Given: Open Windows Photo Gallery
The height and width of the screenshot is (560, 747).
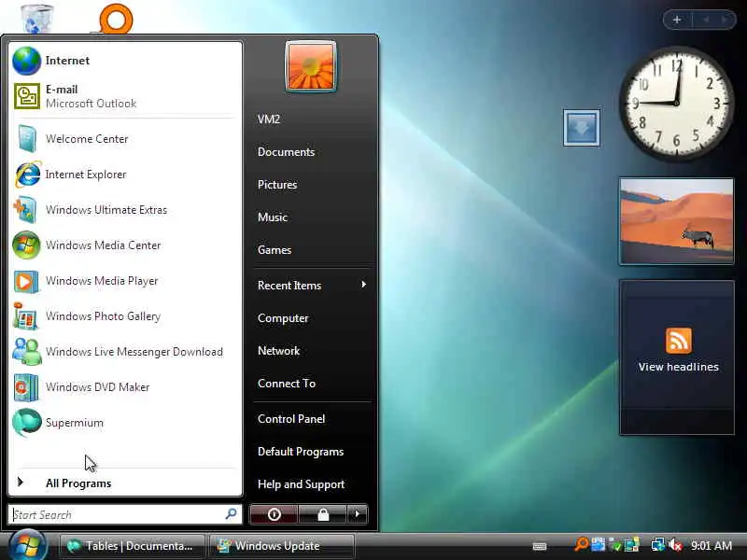Looking at the screenshot, I should [x=125, y=316].
